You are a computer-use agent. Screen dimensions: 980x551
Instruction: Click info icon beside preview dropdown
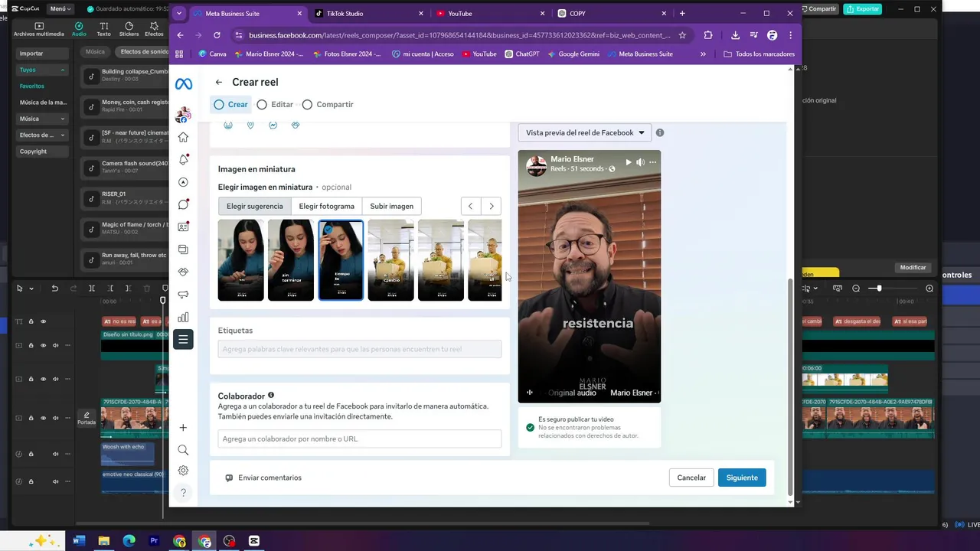(660, 132)
